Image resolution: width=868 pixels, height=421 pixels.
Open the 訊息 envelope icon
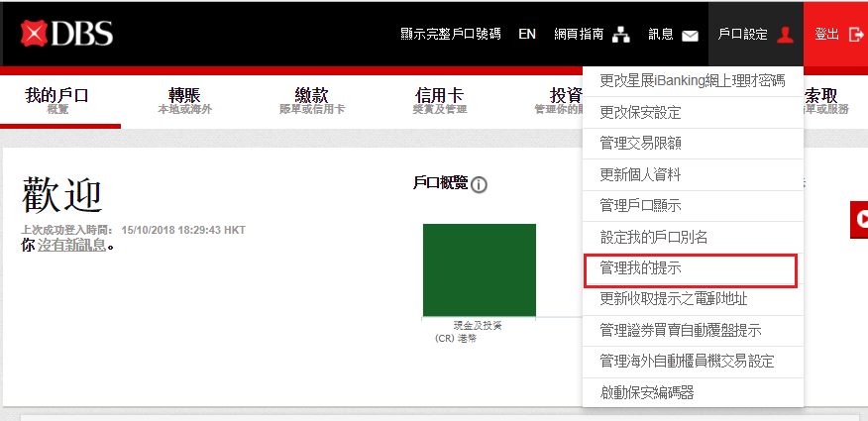point(690,35)
